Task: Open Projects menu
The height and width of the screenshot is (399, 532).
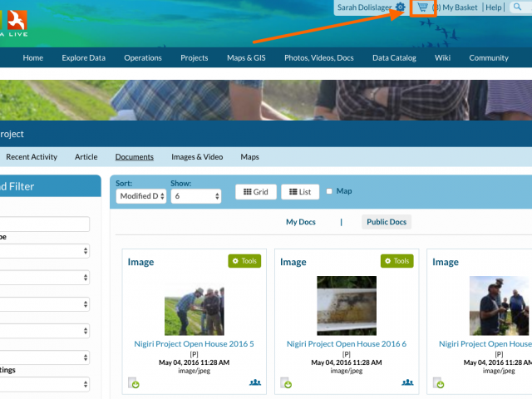Action: pos(194,57)
